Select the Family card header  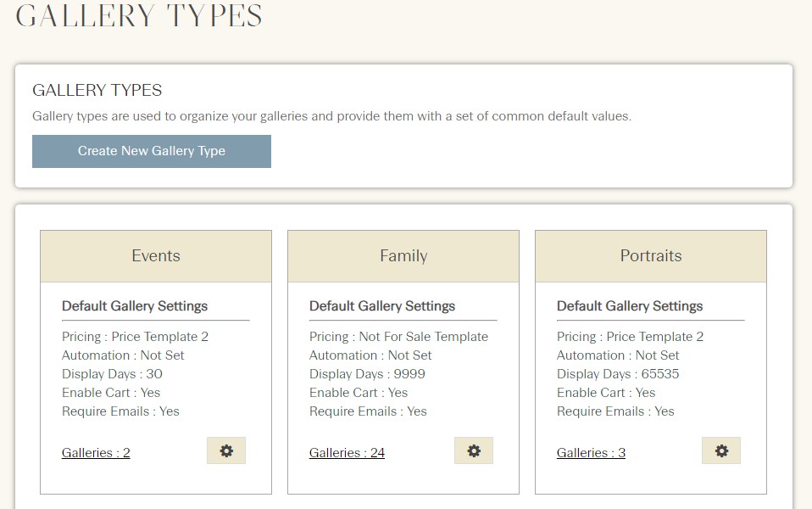pos(403,256)
